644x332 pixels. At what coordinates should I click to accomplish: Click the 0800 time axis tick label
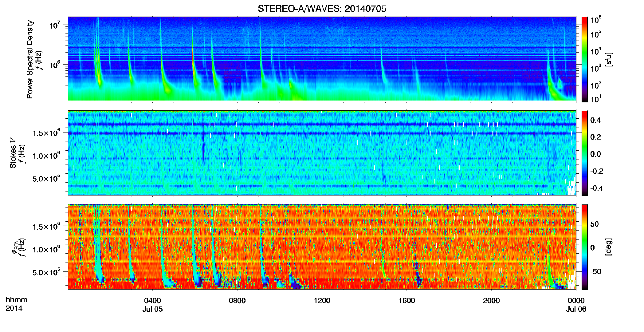point(237,301)
